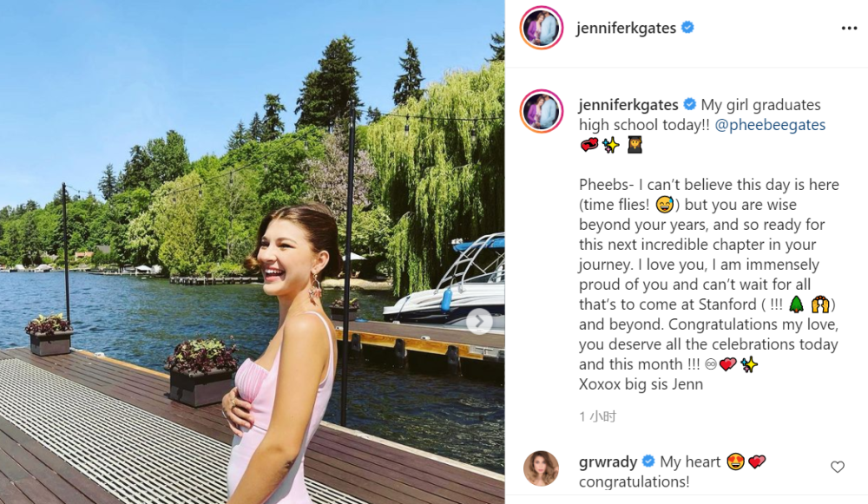Select jenniferkgates username in the caption

628,105
